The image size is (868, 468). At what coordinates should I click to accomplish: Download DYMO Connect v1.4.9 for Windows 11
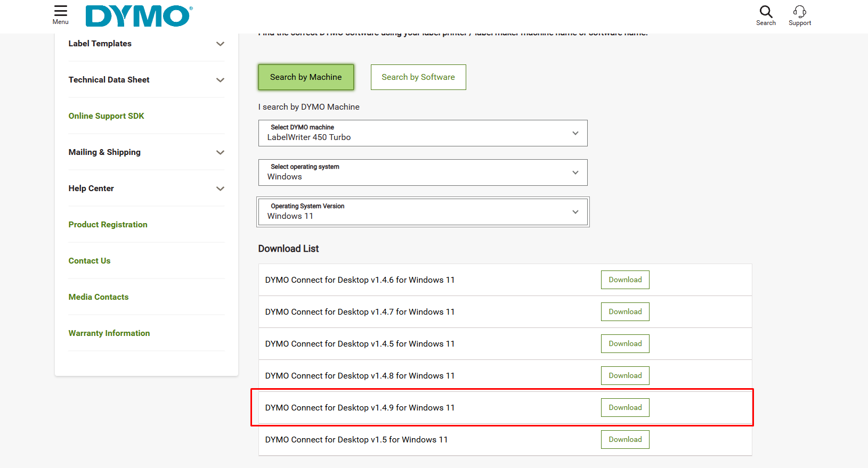point(625,408)
